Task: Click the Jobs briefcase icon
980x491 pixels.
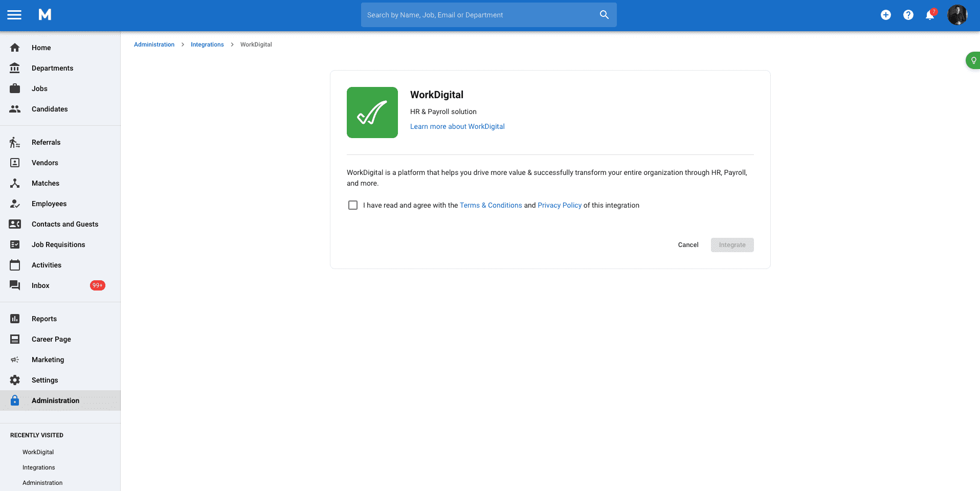Action: click(15, 88)
